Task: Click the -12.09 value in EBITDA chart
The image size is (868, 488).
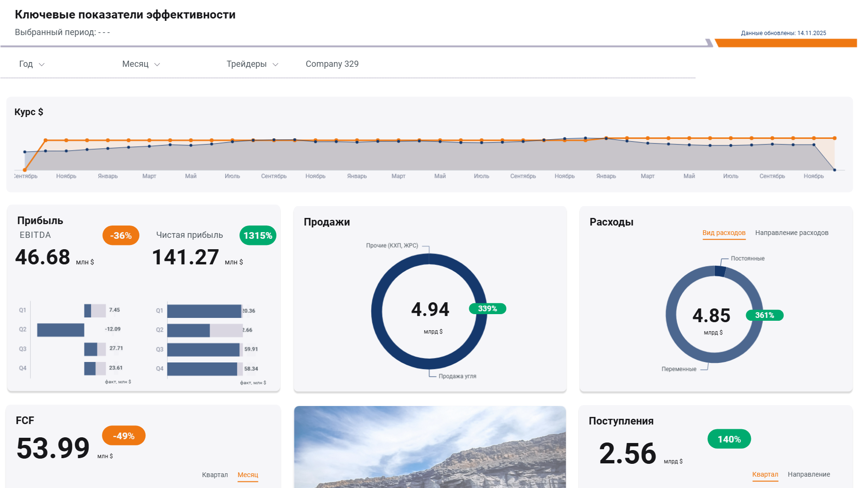Action: click(113, 329)
